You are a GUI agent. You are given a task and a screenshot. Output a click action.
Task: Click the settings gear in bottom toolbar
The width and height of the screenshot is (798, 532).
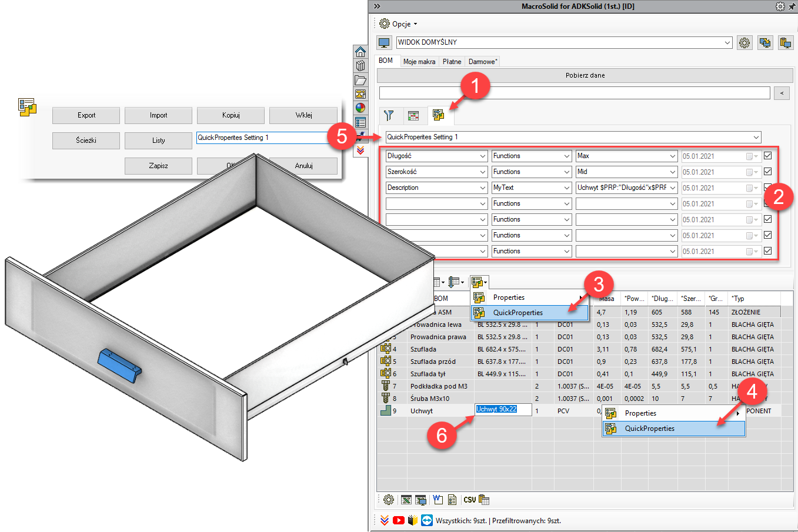[389, 500]
